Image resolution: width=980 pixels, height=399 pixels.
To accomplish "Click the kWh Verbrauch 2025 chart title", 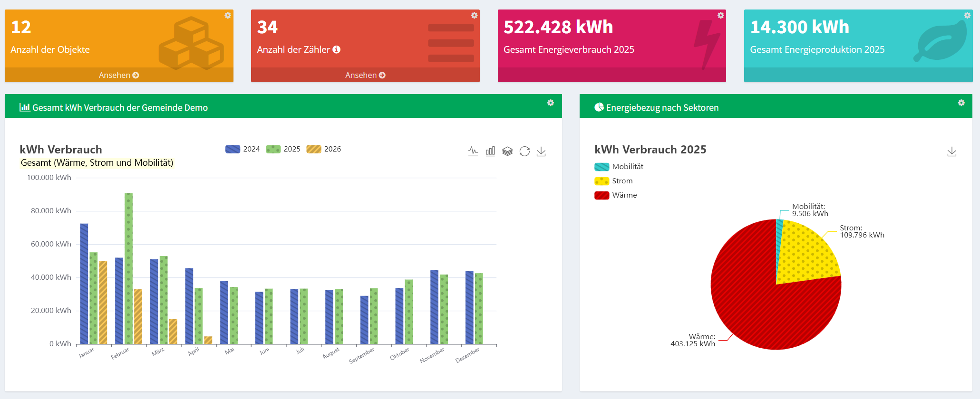I will [650, 150].
